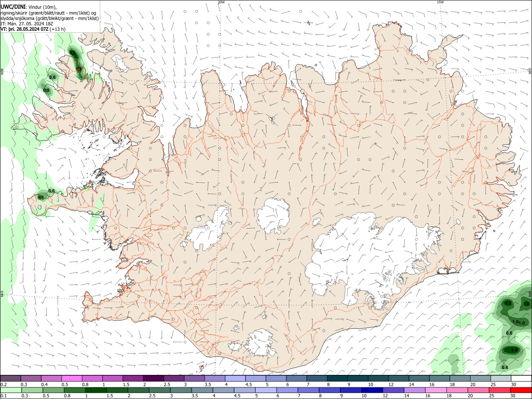Image resolution: width=532 pixels, height=399 pixels.
Task: Click the 0.1 label on lower legend row
Action: tap(3, 396)
